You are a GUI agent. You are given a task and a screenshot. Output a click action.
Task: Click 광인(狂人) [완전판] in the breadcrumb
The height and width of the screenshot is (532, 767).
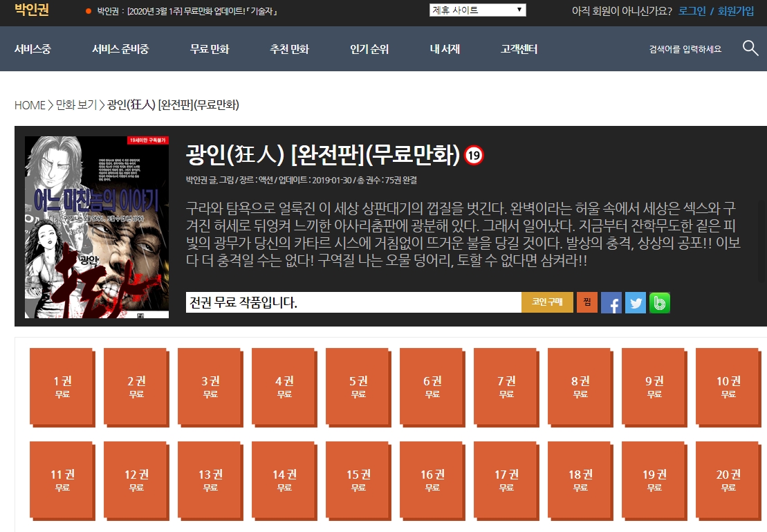[x=173, y=104]
